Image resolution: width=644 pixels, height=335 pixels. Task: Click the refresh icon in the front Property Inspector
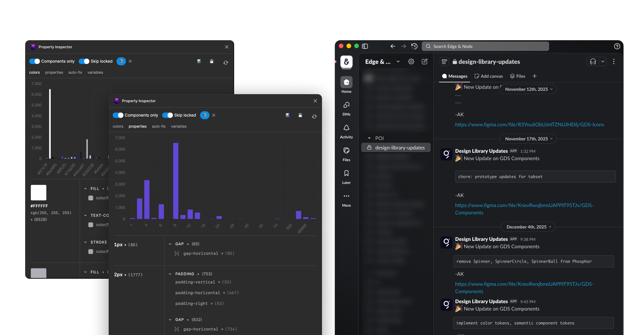tap(314, 117)
